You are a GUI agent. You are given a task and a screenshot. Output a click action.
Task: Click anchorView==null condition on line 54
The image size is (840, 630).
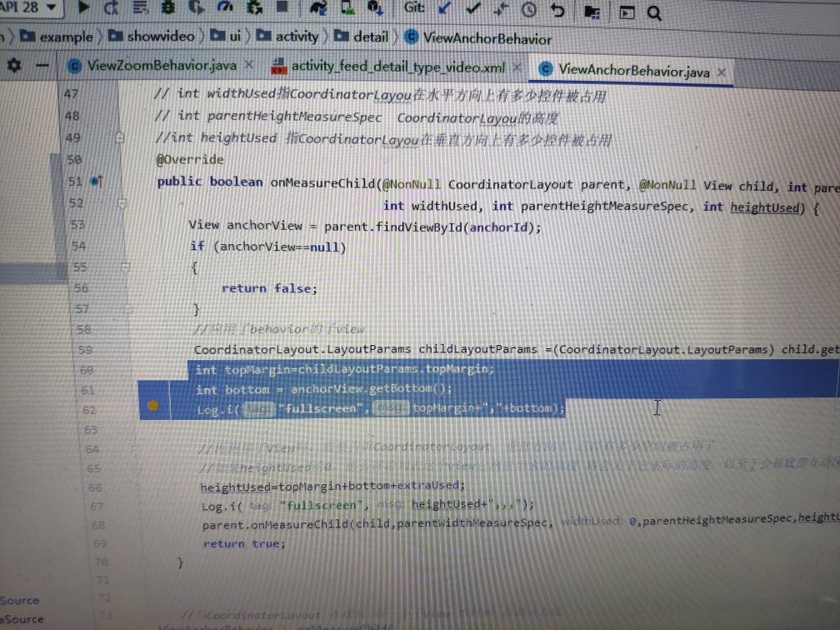point(279,247)
